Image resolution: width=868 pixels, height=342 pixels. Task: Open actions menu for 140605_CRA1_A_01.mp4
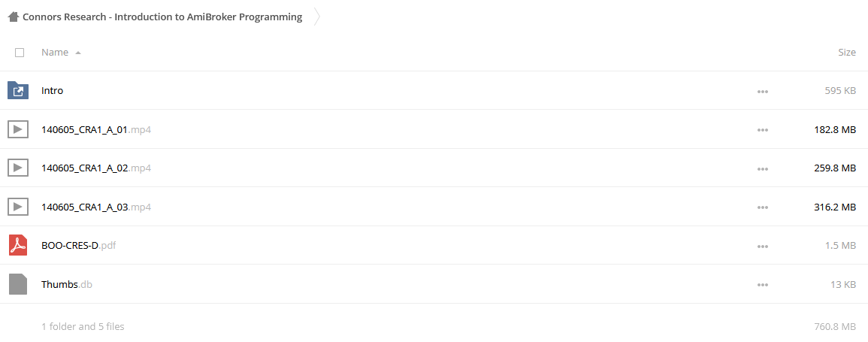click(x=762, y=130)
